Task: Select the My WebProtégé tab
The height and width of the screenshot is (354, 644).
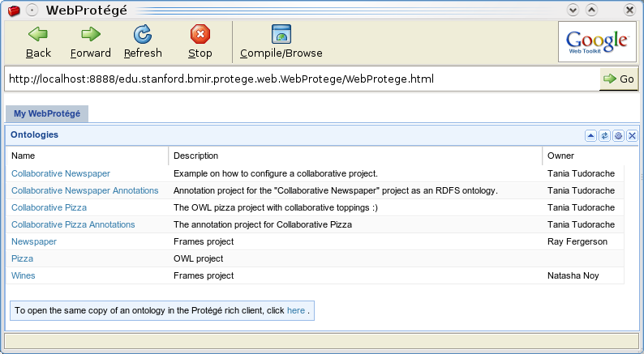Action: click(47, 113)
